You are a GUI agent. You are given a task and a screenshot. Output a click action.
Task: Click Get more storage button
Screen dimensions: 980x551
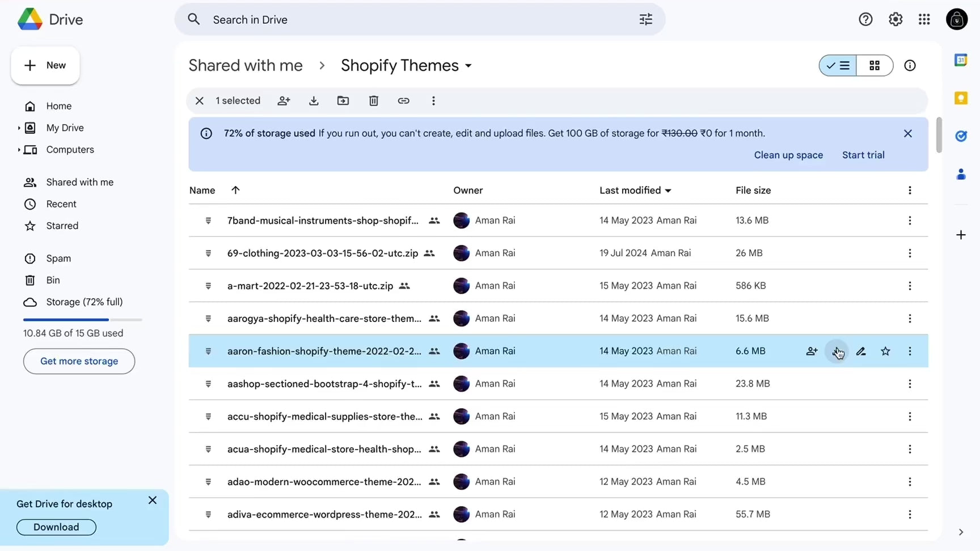click(79, 362)
